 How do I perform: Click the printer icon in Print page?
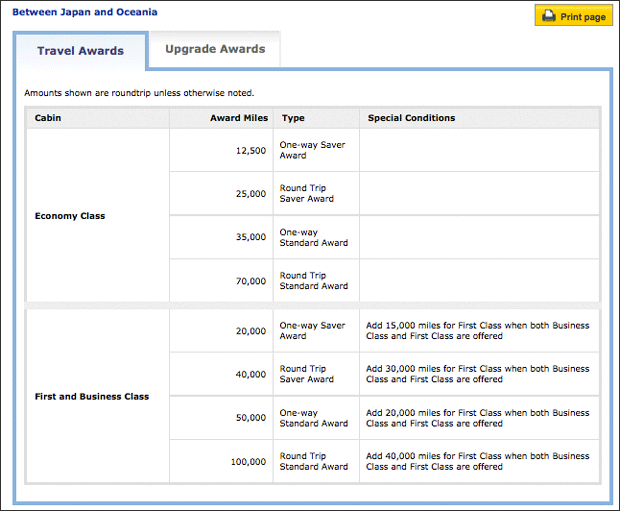point(548,16)
